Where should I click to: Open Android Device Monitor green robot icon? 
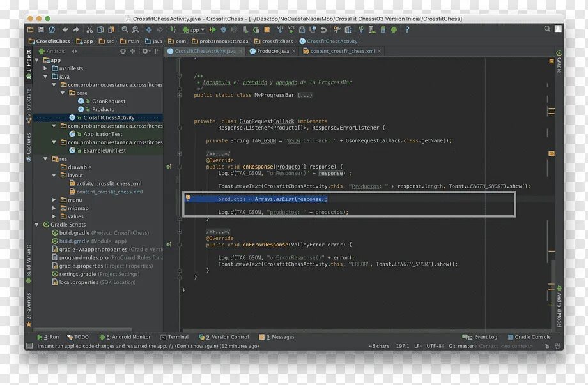394,29
